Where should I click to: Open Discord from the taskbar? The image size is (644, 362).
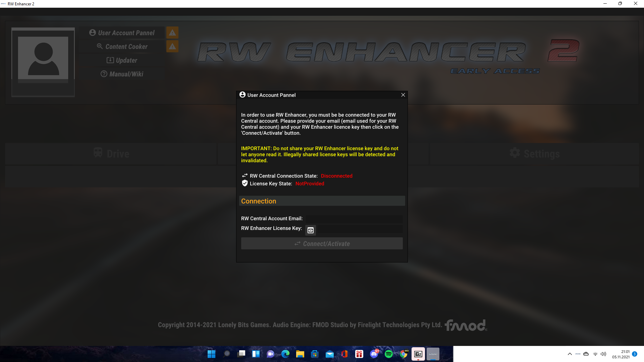[374, 354]
